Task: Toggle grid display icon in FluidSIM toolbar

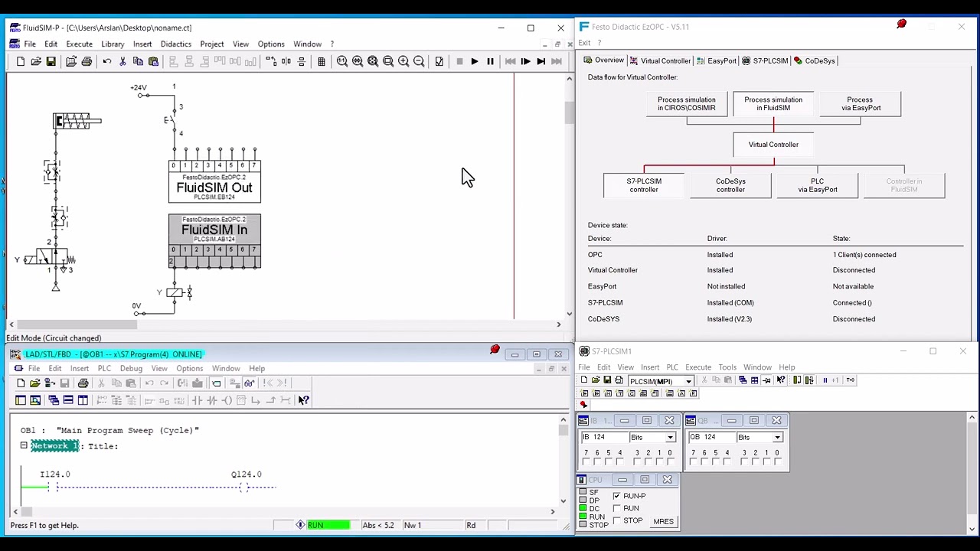Action: click(322, 61)
